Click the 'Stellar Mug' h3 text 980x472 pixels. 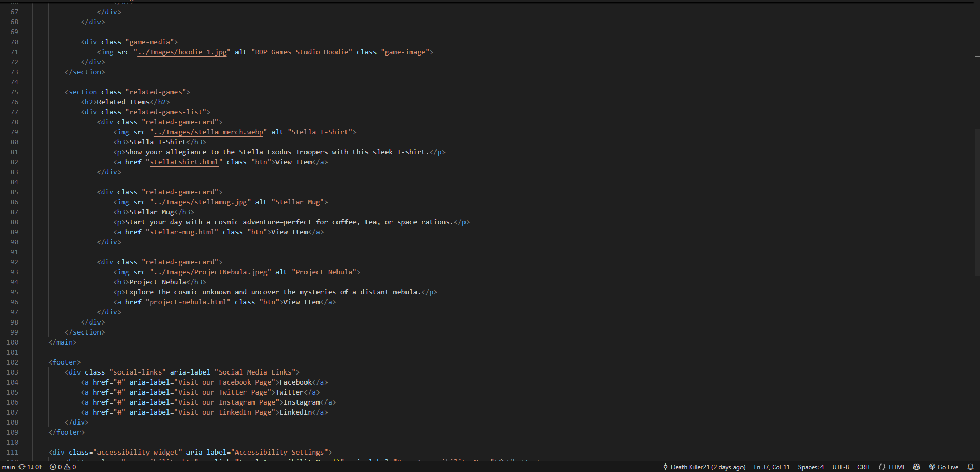pos(152,212)
